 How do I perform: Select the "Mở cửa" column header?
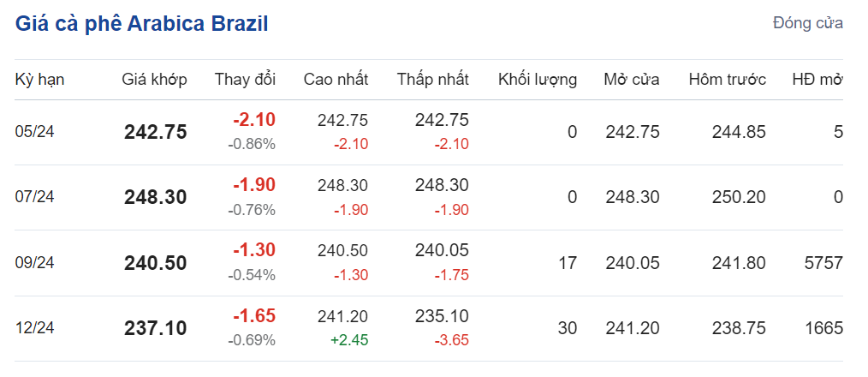tap(631, 80)
